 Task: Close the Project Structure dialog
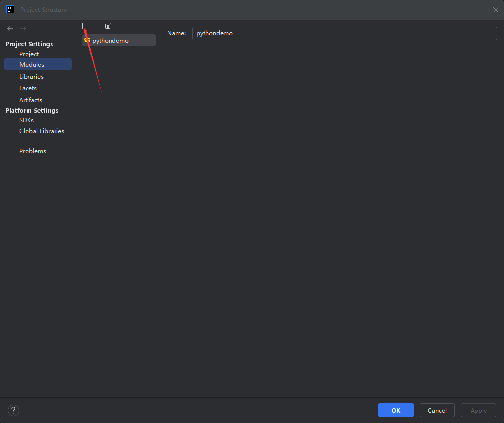[x=495, y=10]
